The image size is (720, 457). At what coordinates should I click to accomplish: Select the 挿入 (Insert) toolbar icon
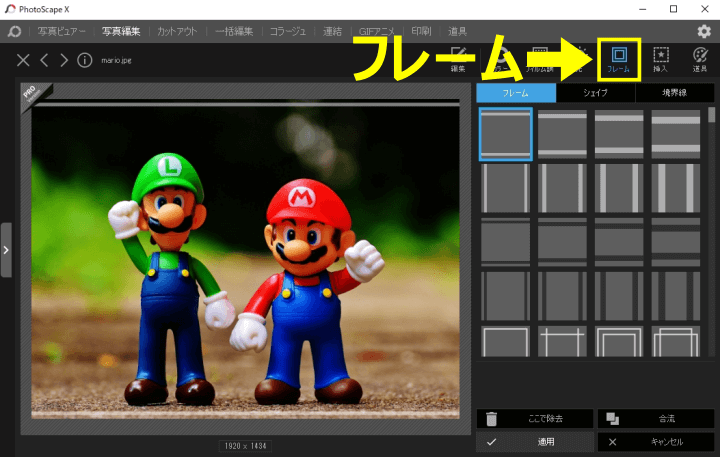[x=660, y=60]
